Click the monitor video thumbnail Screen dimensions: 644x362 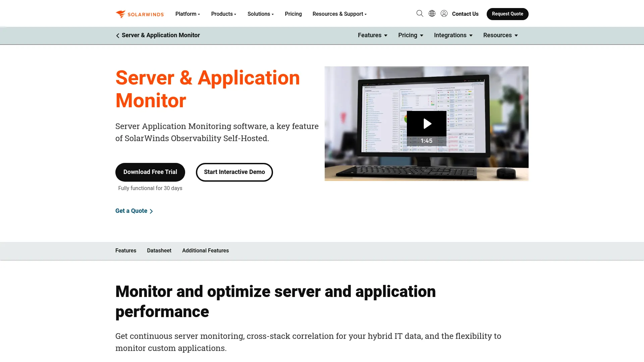[x=426, y=124]
